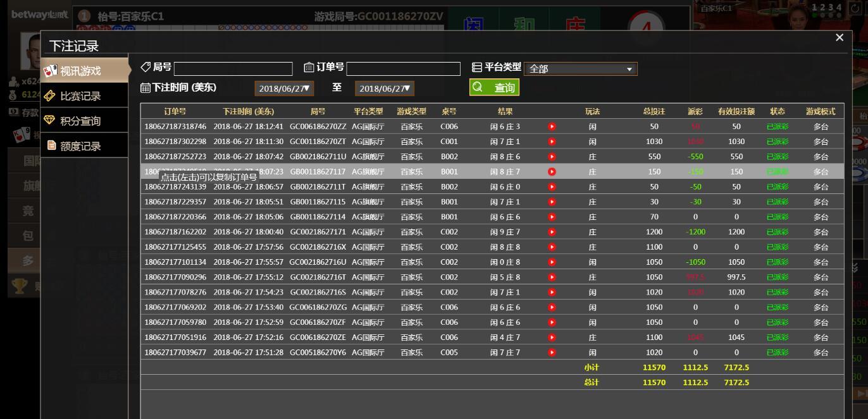Open the 平台类型 platform type dropdown
The width and height of the screenshot is (868, 419).
click(x=580, y=69)
